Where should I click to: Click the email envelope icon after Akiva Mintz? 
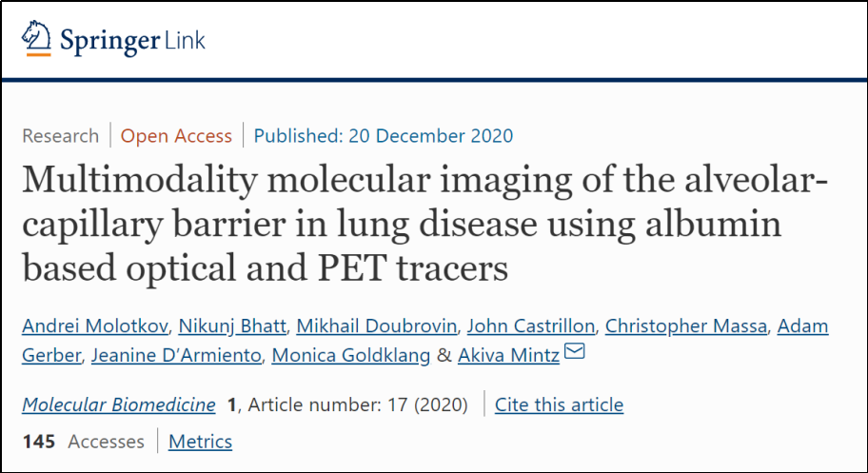coord(574,351)
